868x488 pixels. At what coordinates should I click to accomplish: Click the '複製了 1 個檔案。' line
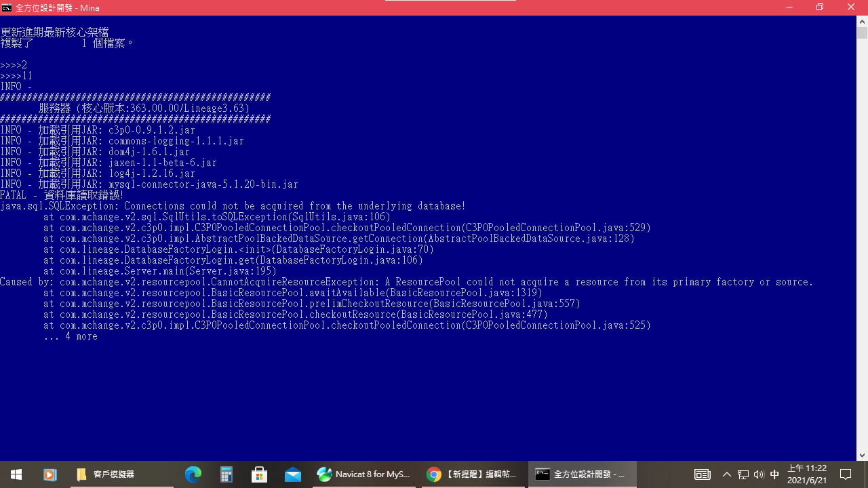click(66, 43)
